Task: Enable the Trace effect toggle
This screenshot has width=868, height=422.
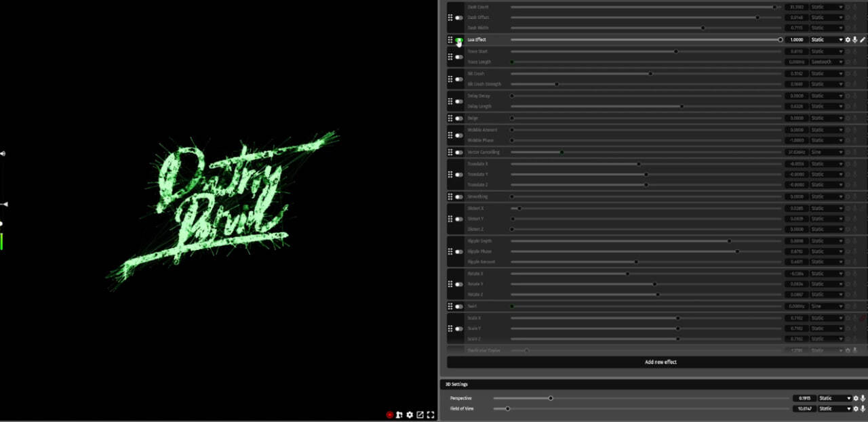Action: (x=459, y=57)
